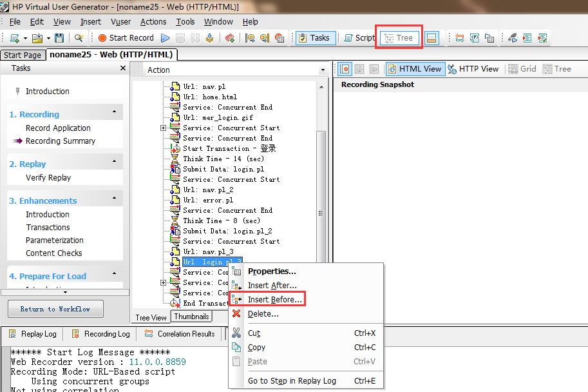This screenshot has height=392, width=588.
Task: Switch to Tree view in main toolbar
Action: coord(399,38)
